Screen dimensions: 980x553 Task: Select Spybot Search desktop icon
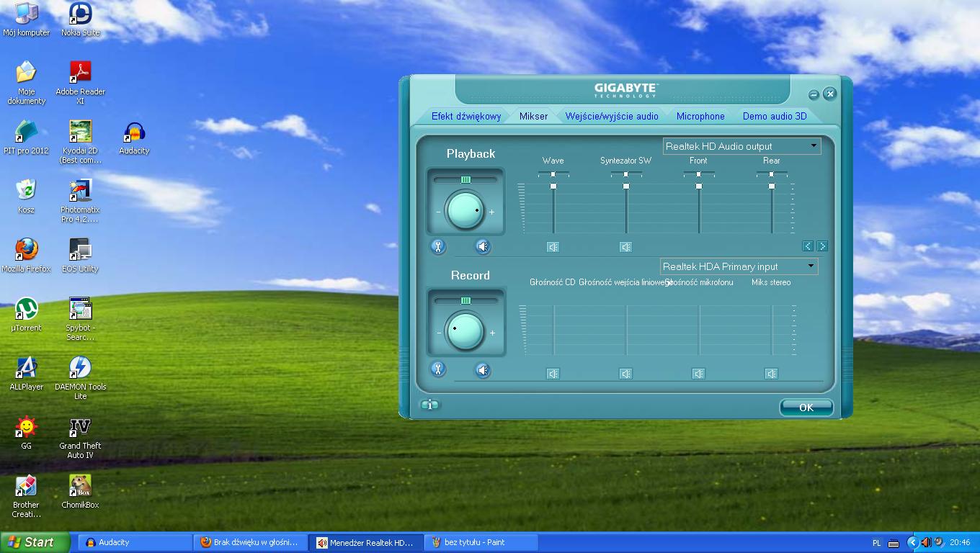(x=80, y=320)
